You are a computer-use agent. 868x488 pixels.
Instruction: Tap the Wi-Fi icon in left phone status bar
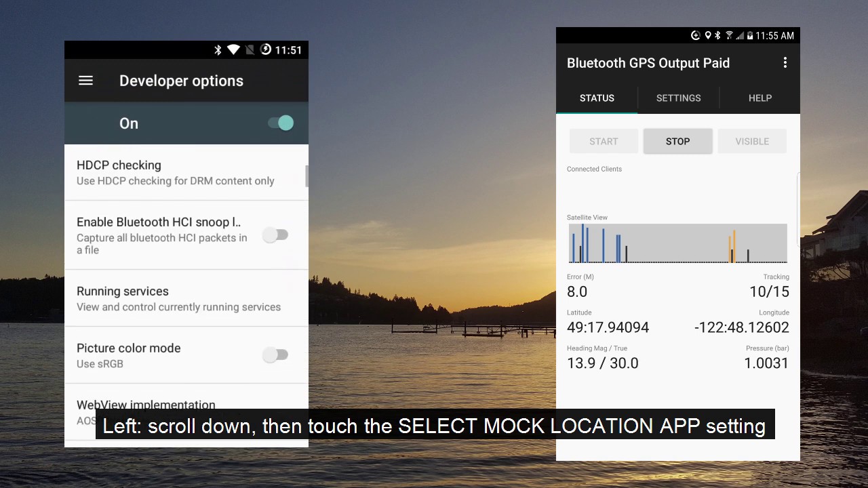233,49
